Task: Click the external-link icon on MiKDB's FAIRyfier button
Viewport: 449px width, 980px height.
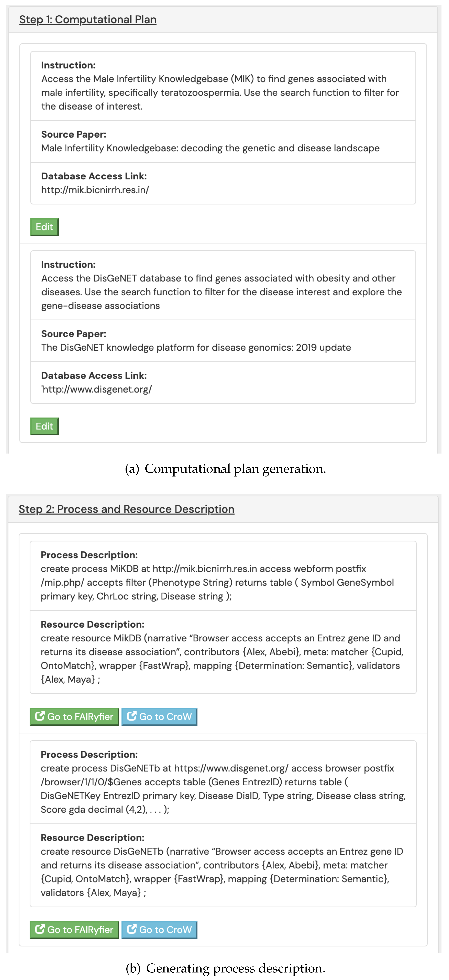Action: [x=40, y=716]
